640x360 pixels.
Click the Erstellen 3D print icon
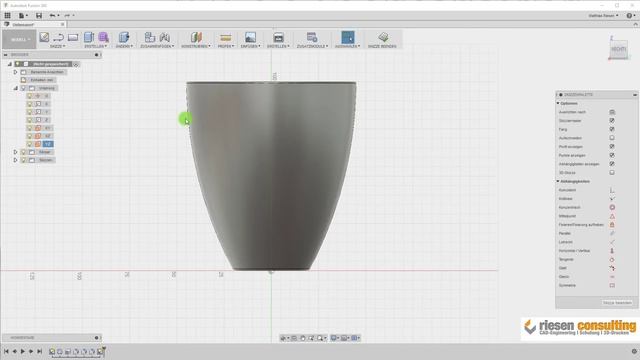[x=278, y=37]
